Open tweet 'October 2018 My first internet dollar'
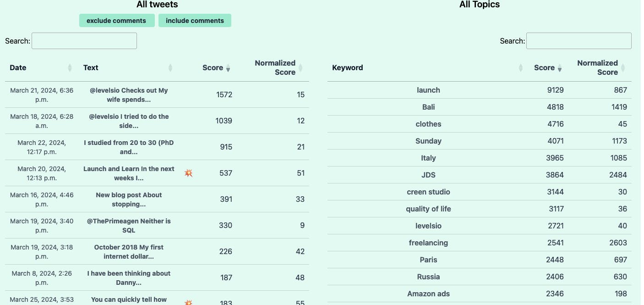This screenshot has height=305, width=644. (129, 252)
